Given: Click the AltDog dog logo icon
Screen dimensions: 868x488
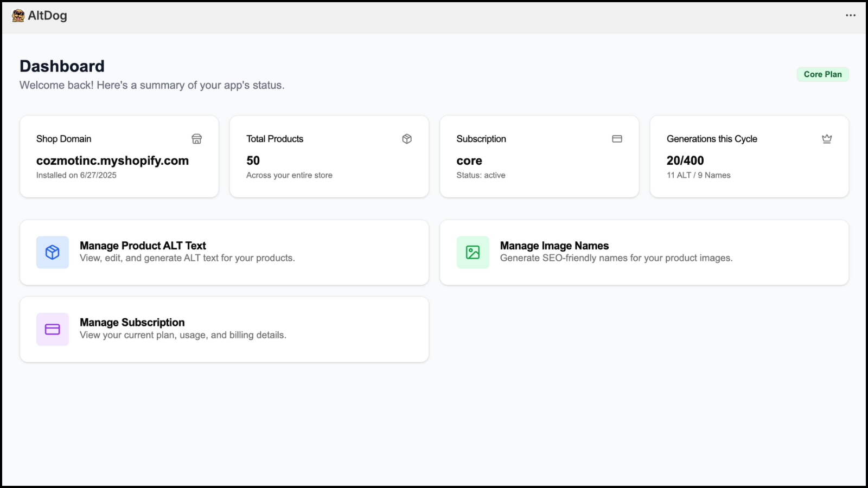Looking at the screenshot, I should coord(18,16).
